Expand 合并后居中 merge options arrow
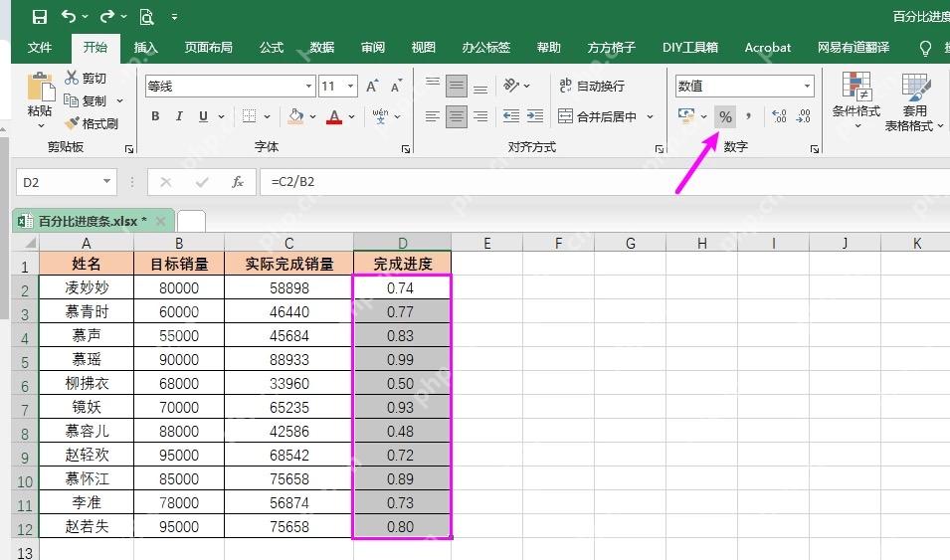950x560 pixels. tap(651, 116)
